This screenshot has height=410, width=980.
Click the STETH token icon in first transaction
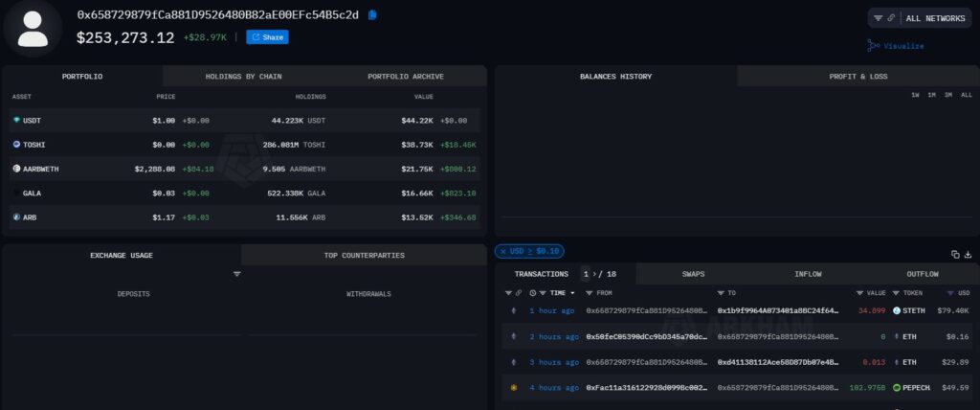(897, 310)
